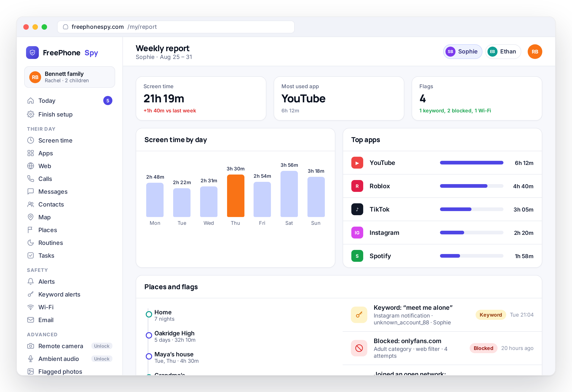
Task: Select the Saturday bar in chart
Action: (x=289, y=194)
